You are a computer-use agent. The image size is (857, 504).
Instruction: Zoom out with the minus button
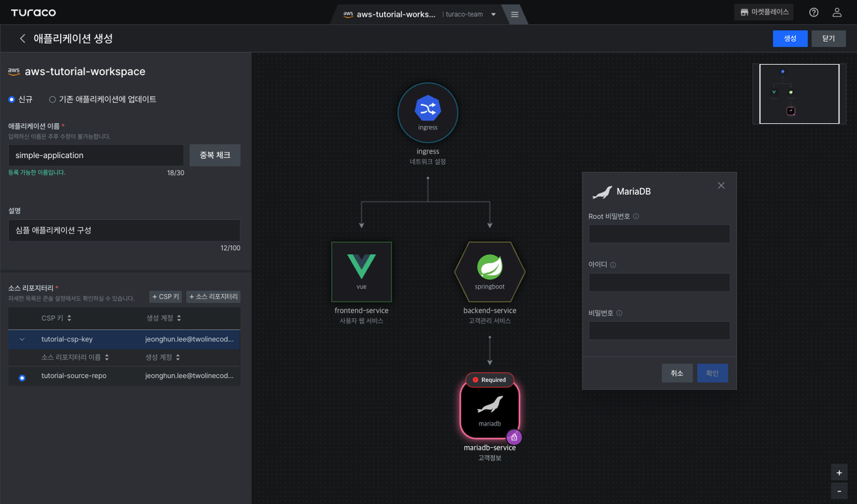coord(839,491)
